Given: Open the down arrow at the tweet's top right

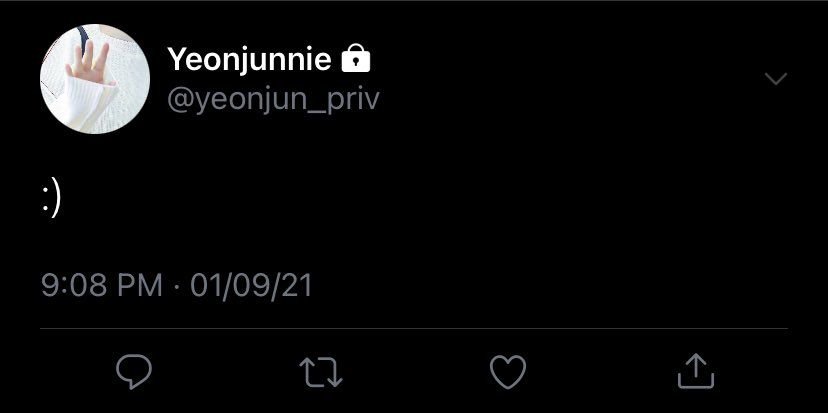Looking at the screenshot, I should [775, 79].
